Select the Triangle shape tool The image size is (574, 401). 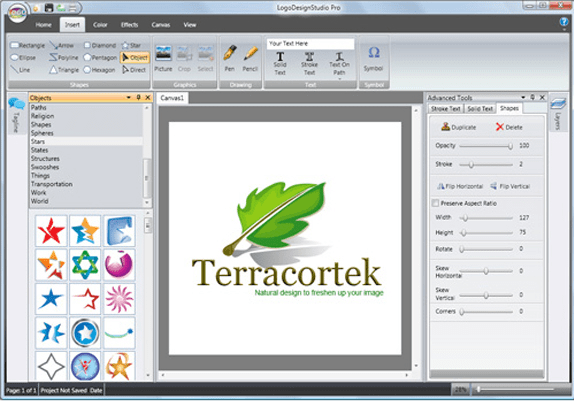(64, 70)
